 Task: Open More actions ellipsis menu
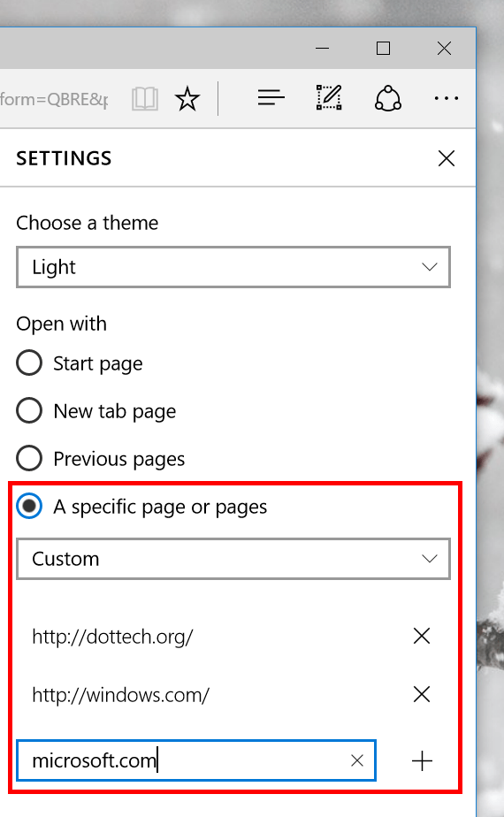(447, 98)
